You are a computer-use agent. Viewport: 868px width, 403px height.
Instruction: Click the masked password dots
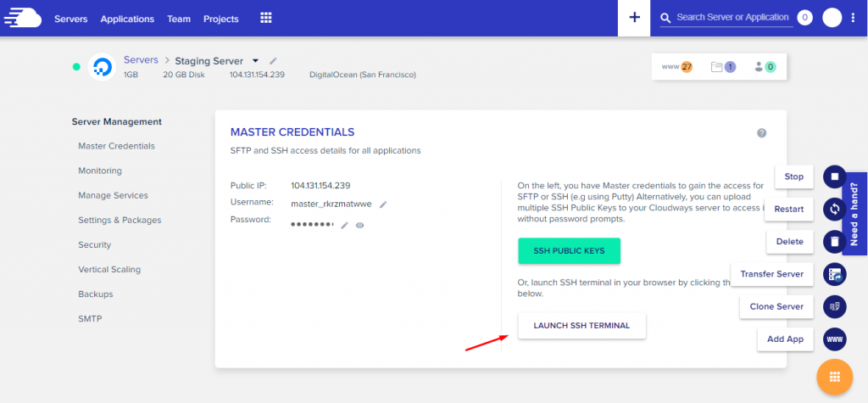[x=312, y=225]
